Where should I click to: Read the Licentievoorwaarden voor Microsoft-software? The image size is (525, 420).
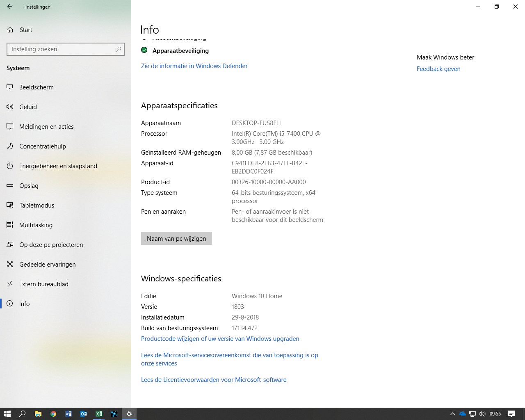(213, 380)
